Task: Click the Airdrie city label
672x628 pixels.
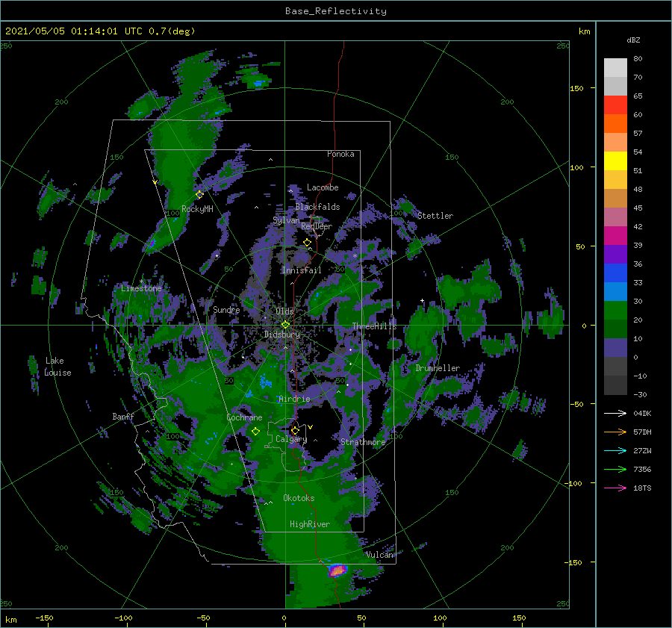Action: click(294, 399)
